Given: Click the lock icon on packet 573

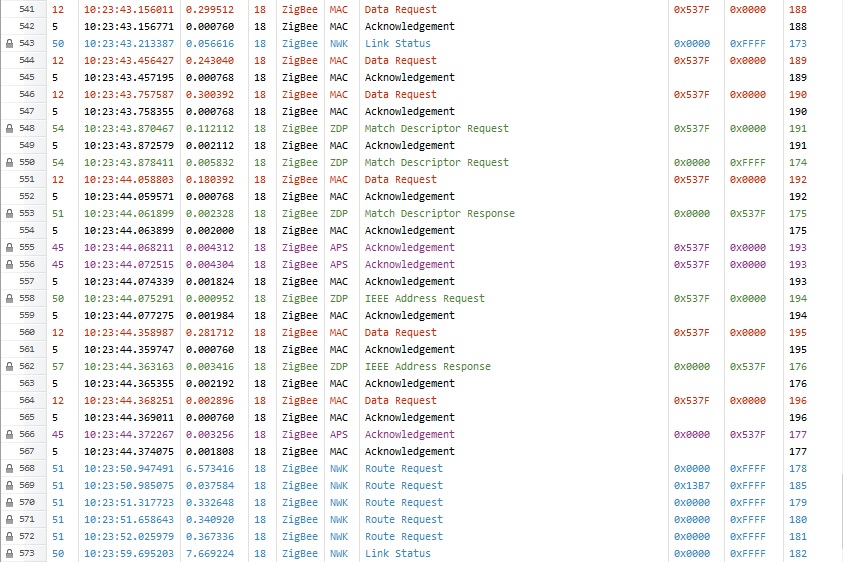Looking at the screenshot, I should 9,553.
